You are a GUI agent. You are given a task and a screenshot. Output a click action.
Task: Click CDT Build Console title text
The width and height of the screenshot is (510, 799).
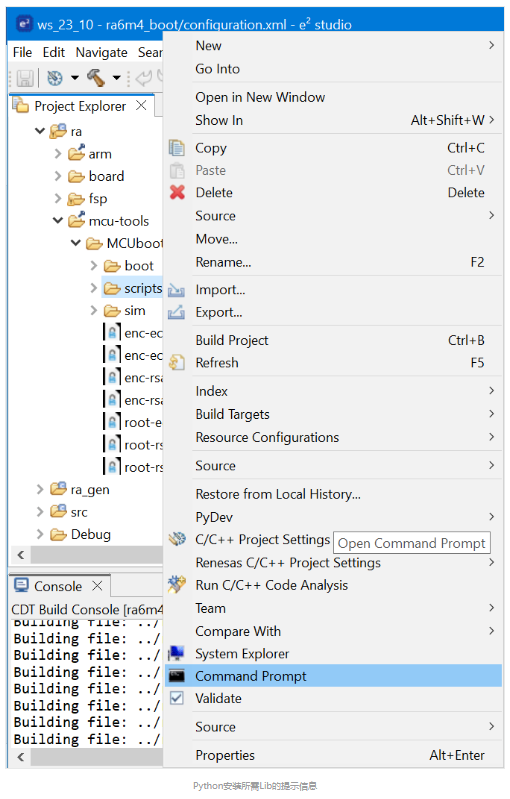pos(87,609)
